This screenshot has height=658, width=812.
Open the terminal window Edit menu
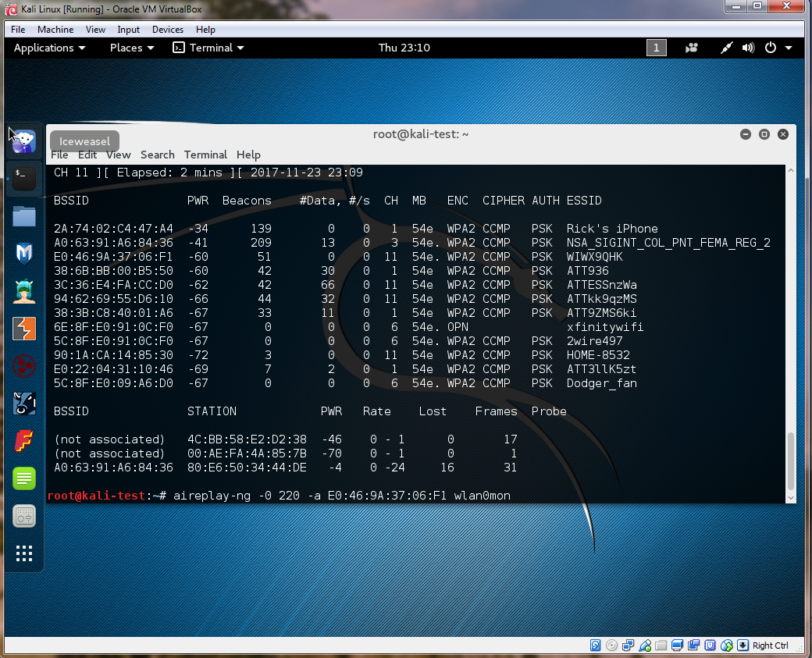coord(87,155)
